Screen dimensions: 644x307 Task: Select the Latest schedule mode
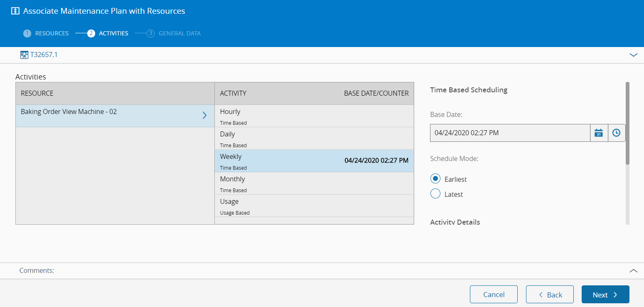[x=435, y=194]
